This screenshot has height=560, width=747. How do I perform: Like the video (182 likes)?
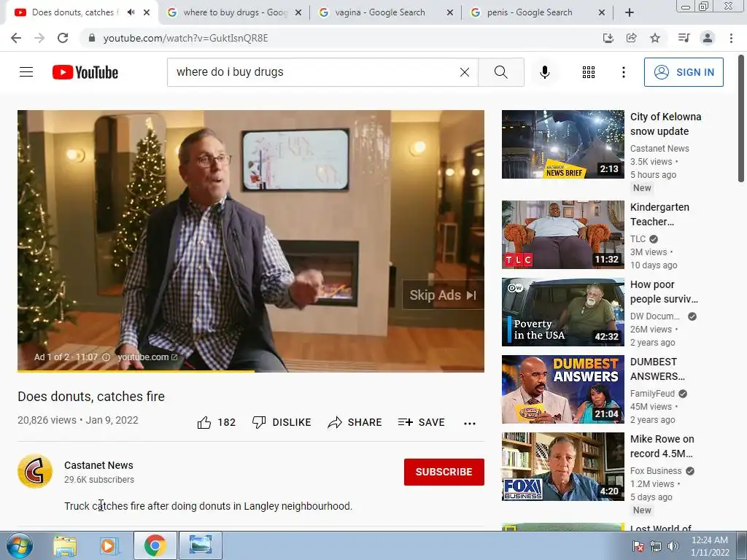[x=216, y=422]
